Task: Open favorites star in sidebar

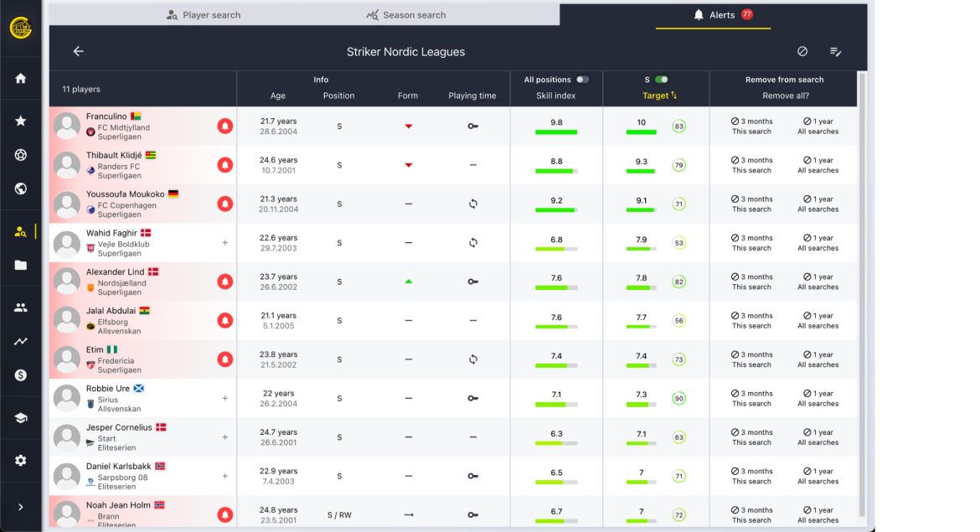Action: tap(20, 121)
